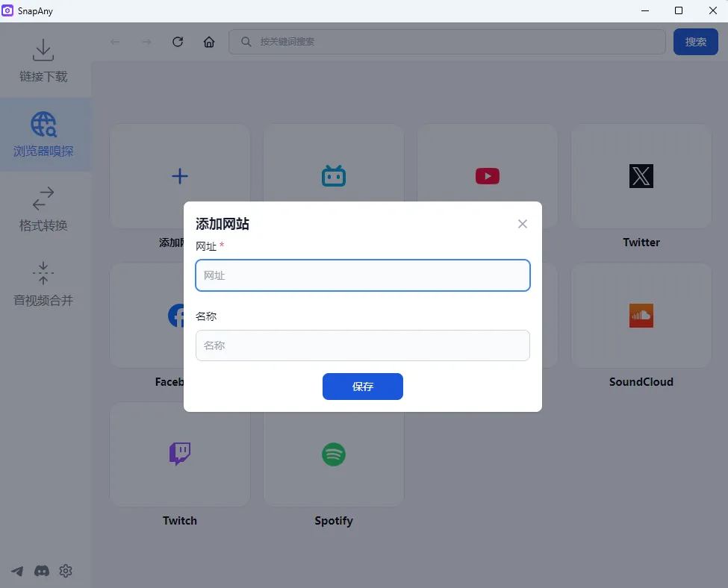Open the Twitch site card
This screenshot has height=588, width=728.
[x=180, y=454]
